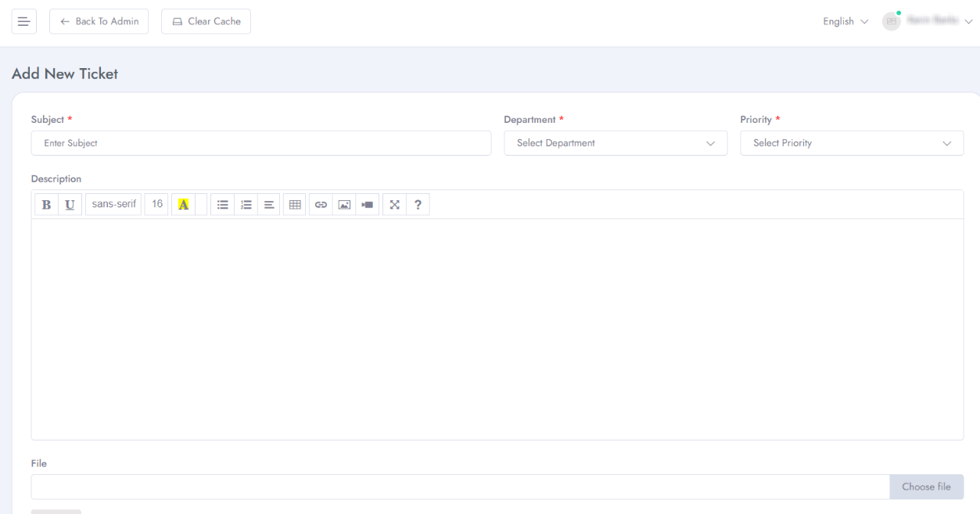Insert a numbered ordered list

246,205
